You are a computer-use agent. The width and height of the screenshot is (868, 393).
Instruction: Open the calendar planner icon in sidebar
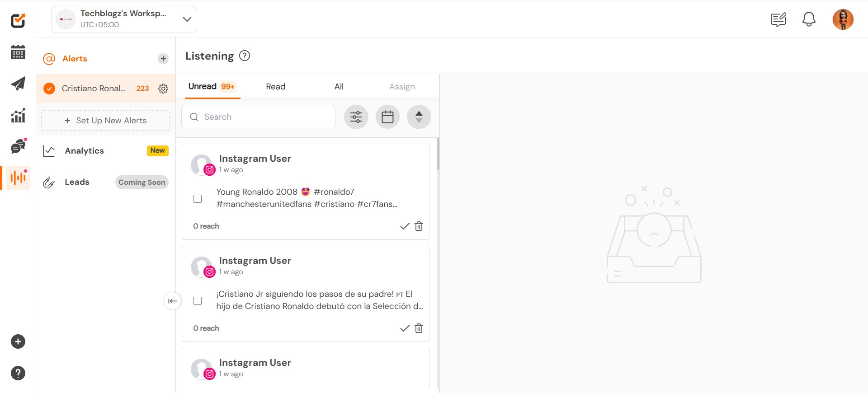point(18,52)
